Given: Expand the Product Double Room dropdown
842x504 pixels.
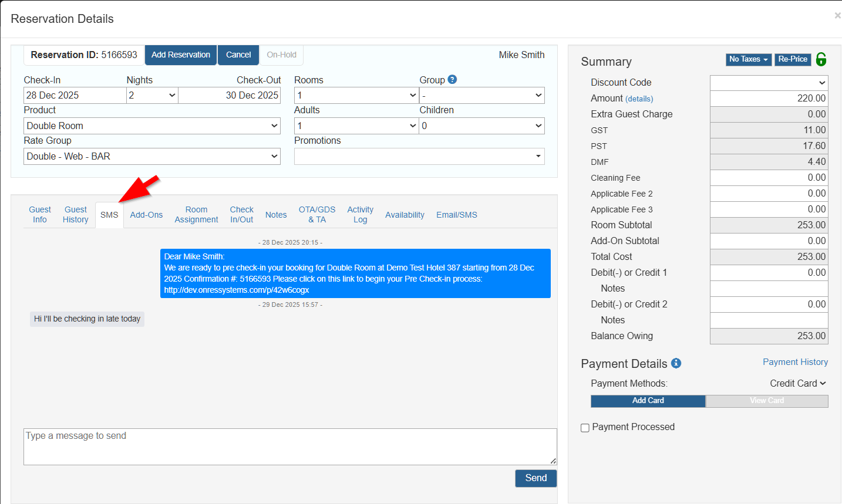Looking at the screenshot, I should coord(152,126).
